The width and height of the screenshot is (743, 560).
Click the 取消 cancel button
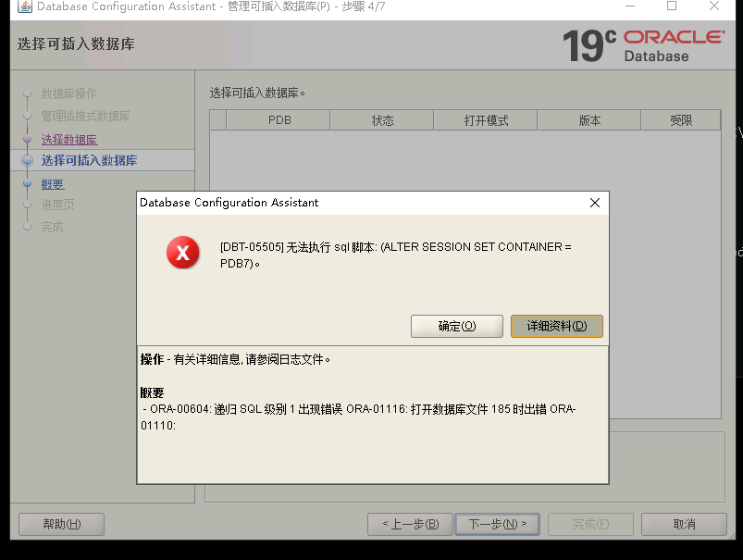point(684,524)
